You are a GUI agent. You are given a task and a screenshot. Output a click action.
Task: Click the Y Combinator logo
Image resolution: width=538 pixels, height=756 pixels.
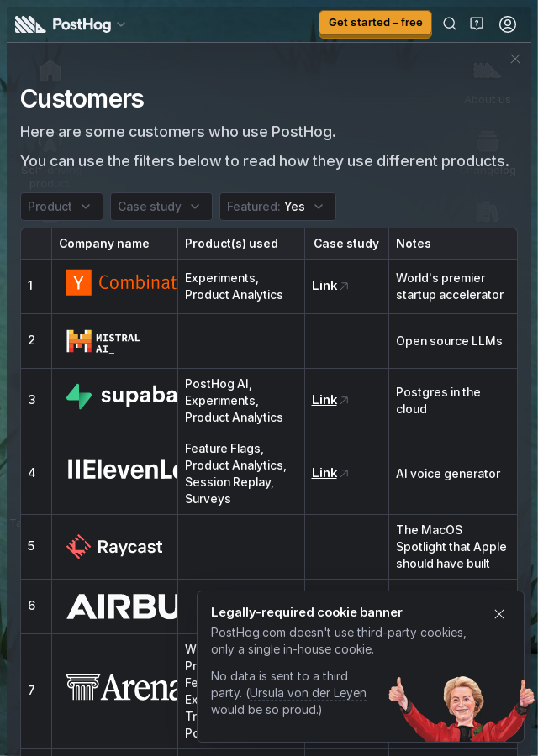point(121,282)
